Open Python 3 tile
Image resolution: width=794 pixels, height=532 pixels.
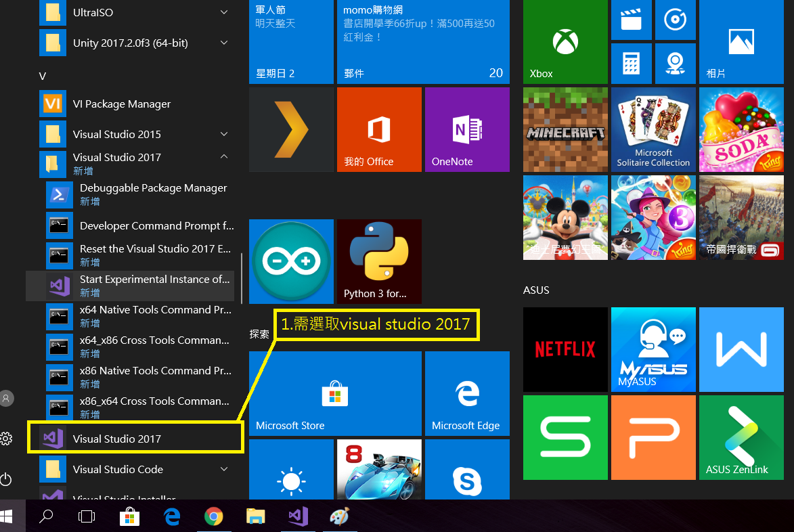(379, 261)
